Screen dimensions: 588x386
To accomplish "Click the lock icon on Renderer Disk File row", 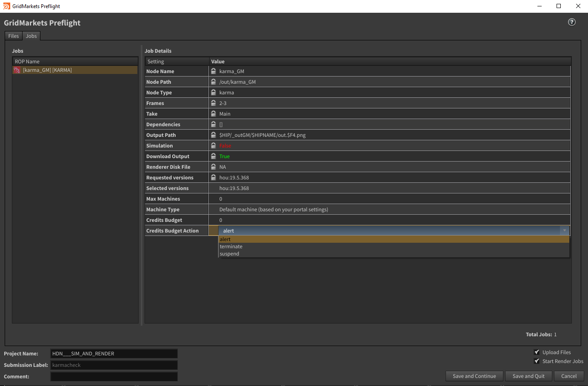I will pyautogui.click(x=213, y=167).
